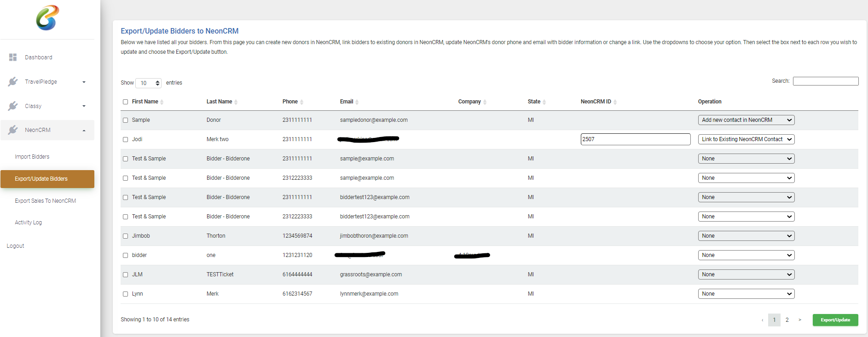Click Merk two last name link
This screenshot has height=337, width=868.
click(x=218, y=139)
